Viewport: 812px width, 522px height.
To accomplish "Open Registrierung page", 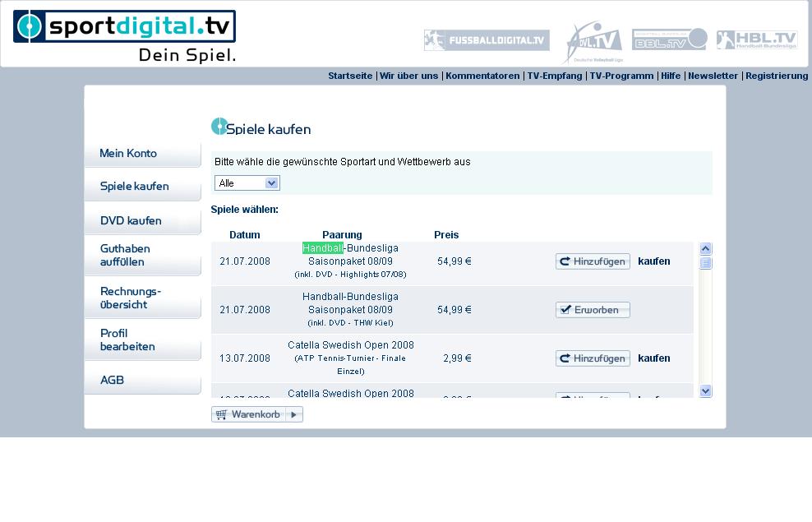I will tap(777, 76).
